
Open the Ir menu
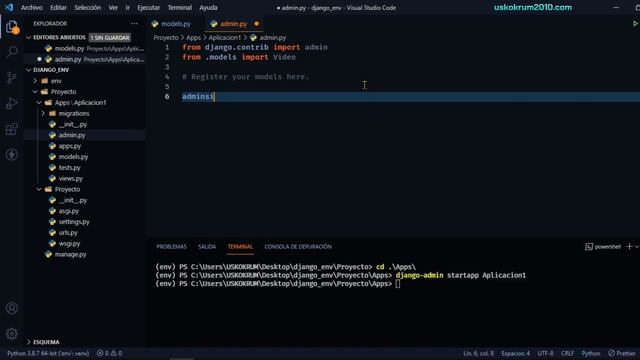click(127, 7)
